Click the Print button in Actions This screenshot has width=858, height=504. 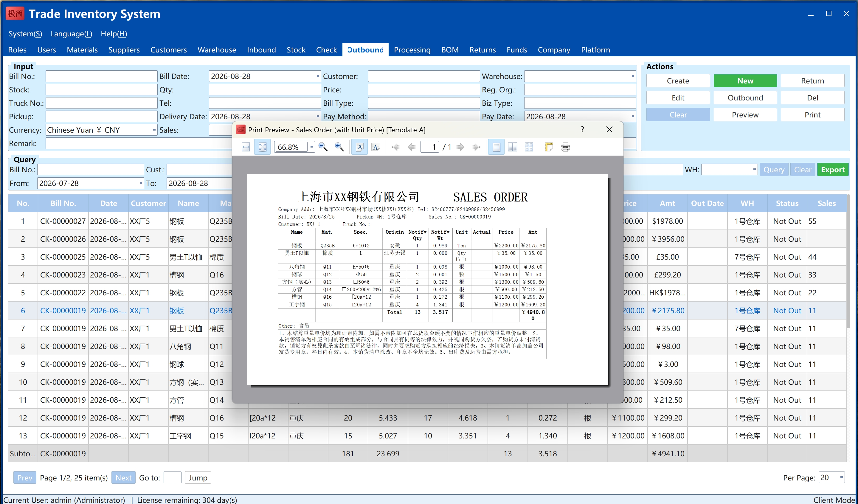click(x=812, y=115)
